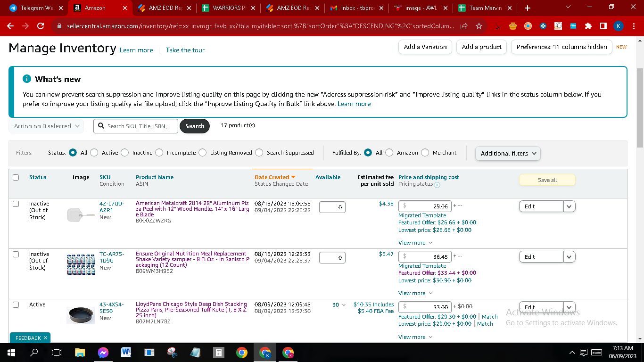
Task: Open Snipping Tool from the taskbar
Action: (x=172, y=352)
